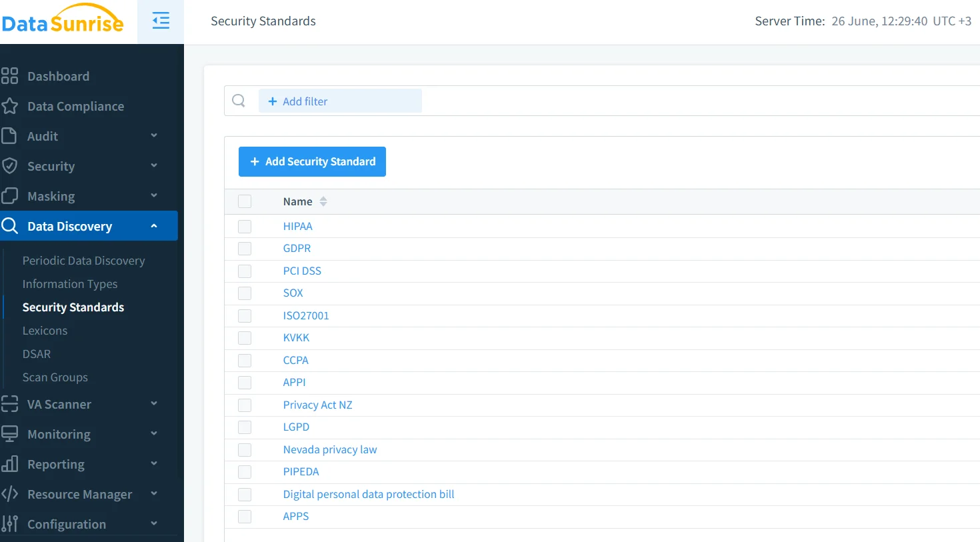Screen dimensions: 980x542
Task: Click the Reporting bar chart icon
Action: click(x=9, y=464)
